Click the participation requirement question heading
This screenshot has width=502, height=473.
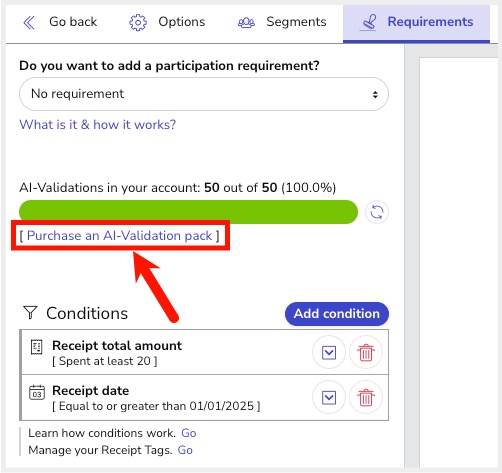(x=169, y=66)
